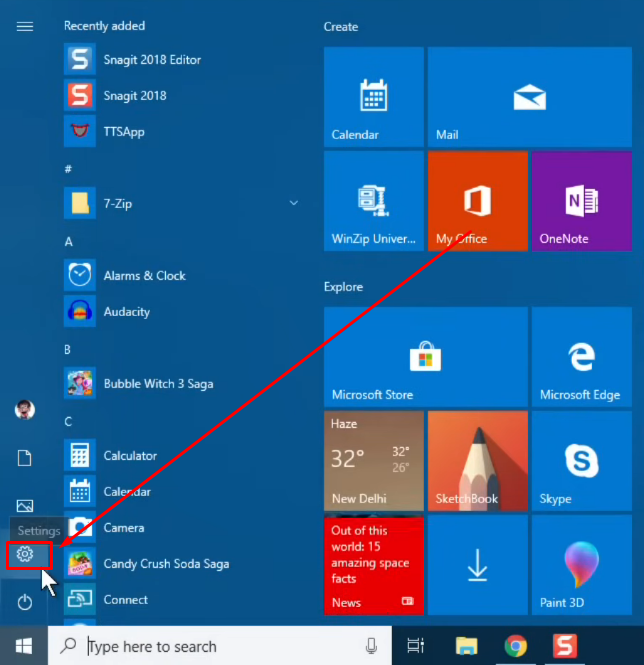
Task: Open Snagit from the taskbar
Action: pos(565,646)
